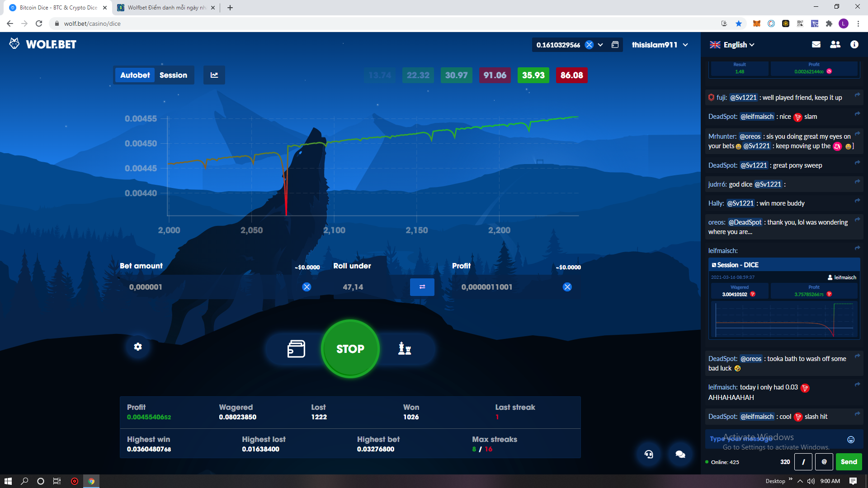Toggle roll under/over swap button
The image size is (868, 488).
422,287
